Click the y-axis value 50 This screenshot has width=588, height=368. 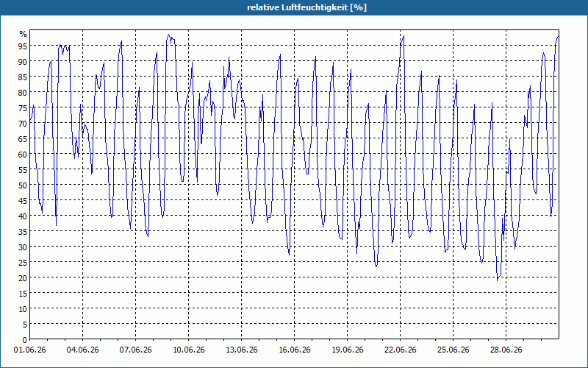click(23, 185)
